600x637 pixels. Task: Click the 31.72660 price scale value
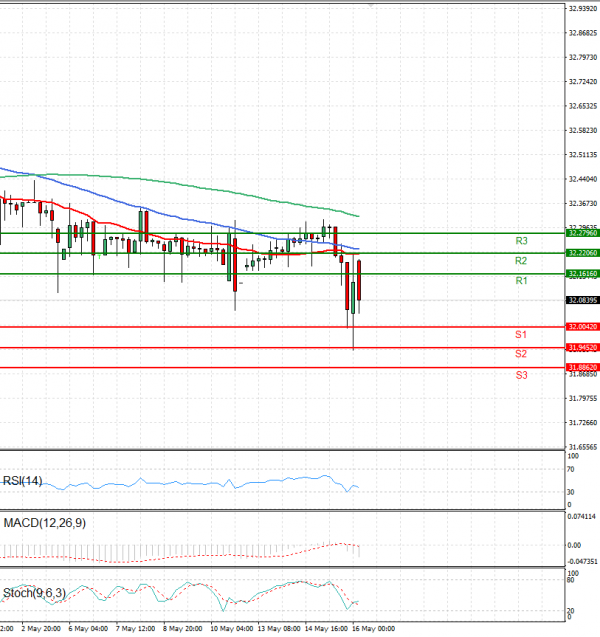pos(583,423)
